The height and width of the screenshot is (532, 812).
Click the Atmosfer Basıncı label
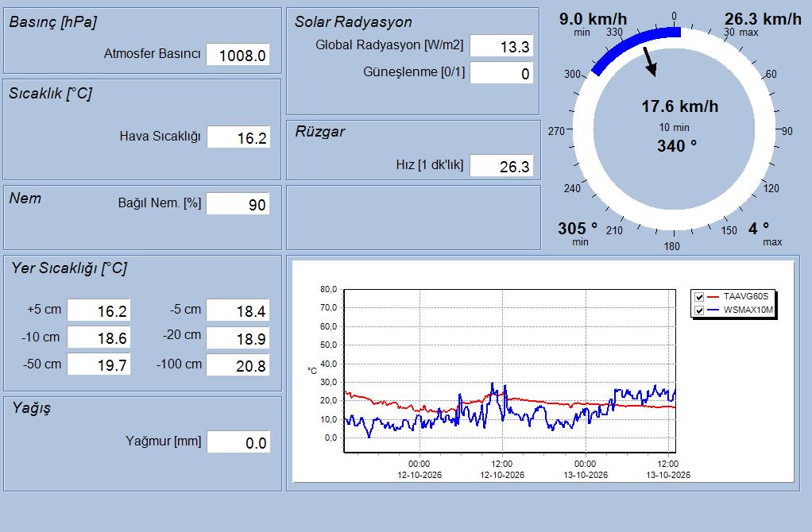pyautogui.click(x=152, y=54)
